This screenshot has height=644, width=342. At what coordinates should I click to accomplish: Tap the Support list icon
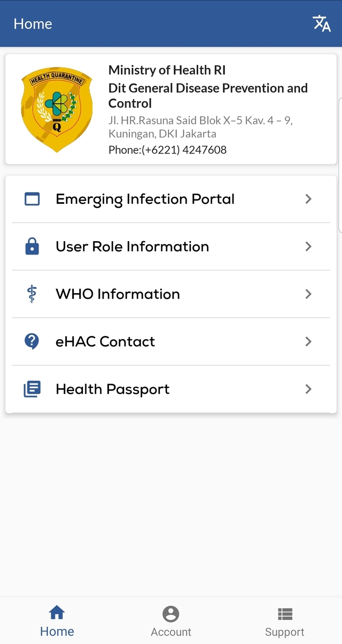[x=285, y=614]
